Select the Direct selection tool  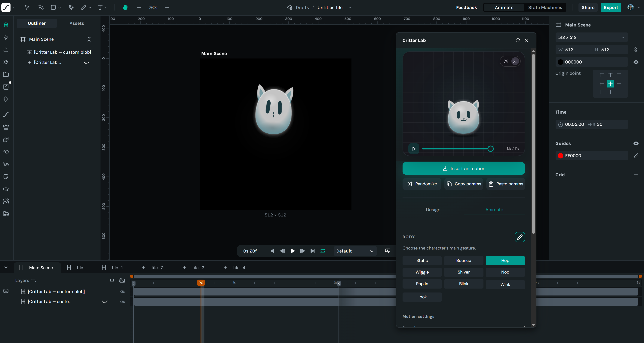pyautogui.click(x=41, y=8)
